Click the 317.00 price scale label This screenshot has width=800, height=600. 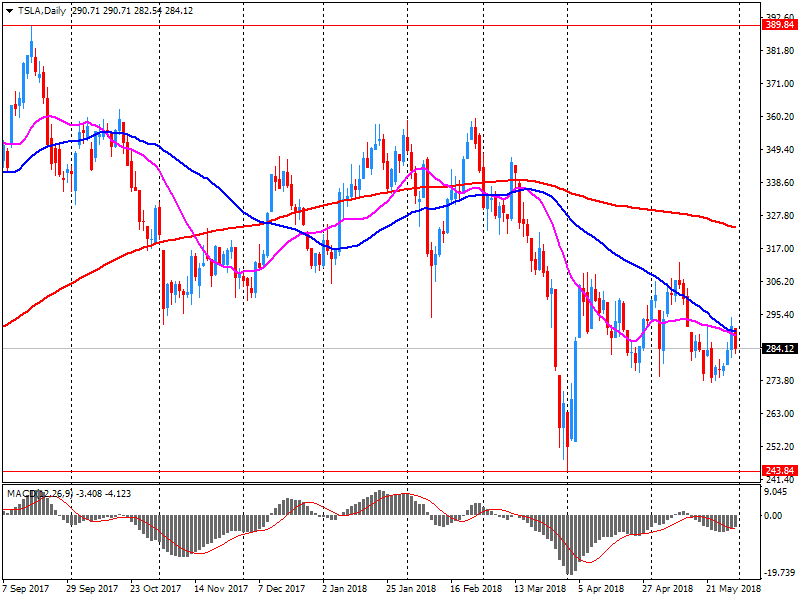pyautogui.click(x=779, y=249)
